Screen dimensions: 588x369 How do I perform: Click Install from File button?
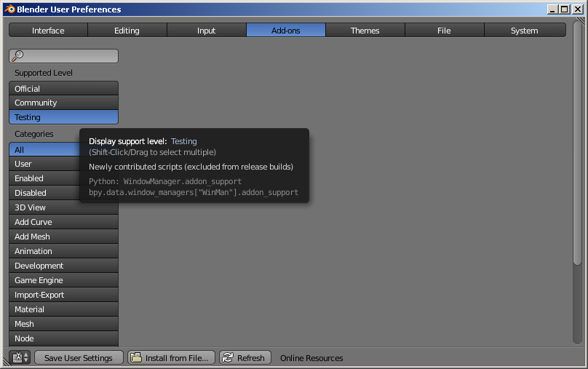pos(171,358)
